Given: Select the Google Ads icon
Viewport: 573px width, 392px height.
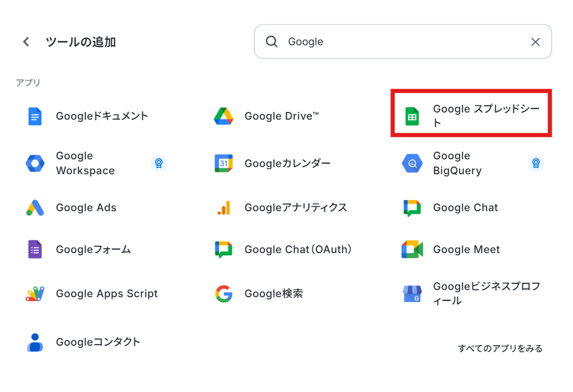Looking at the screenshot, I should coord(35,207).
